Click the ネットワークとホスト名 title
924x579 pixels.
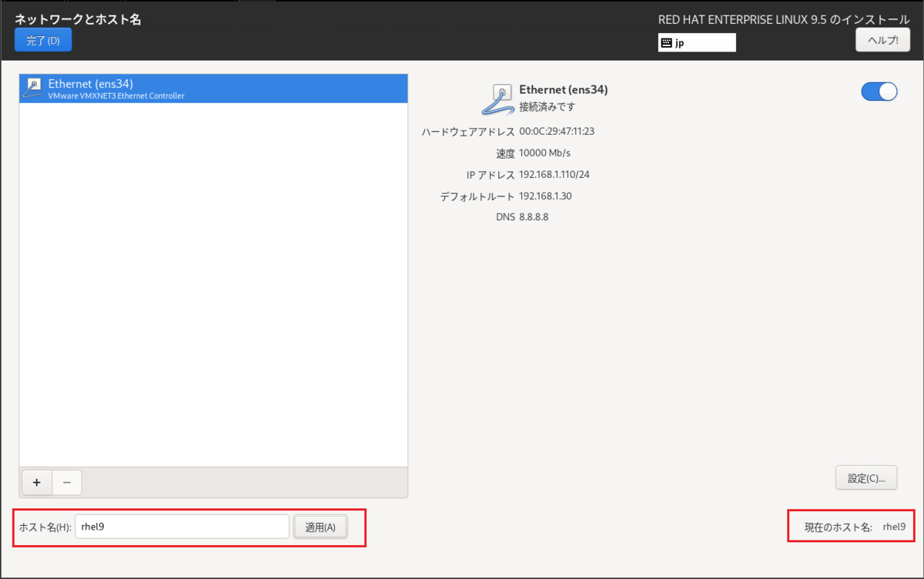78,19
